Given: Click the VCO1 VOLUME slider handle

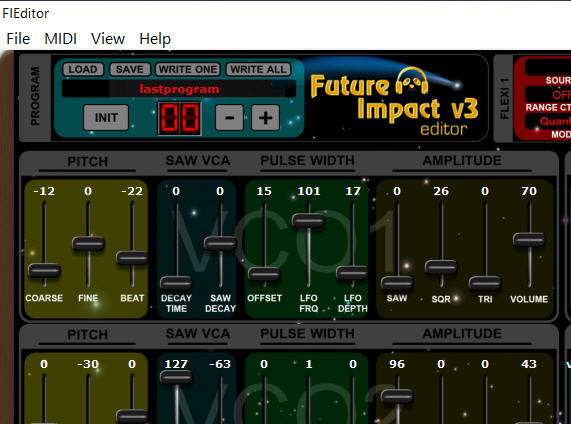Looking at the screenshot, I should point(529,240).
